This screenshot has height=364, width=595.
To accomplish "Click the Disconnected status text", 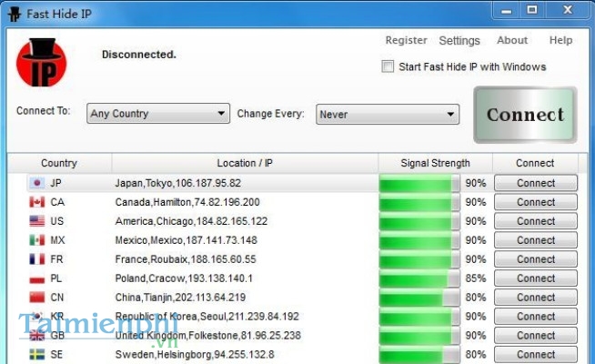I will click(139, 55).
